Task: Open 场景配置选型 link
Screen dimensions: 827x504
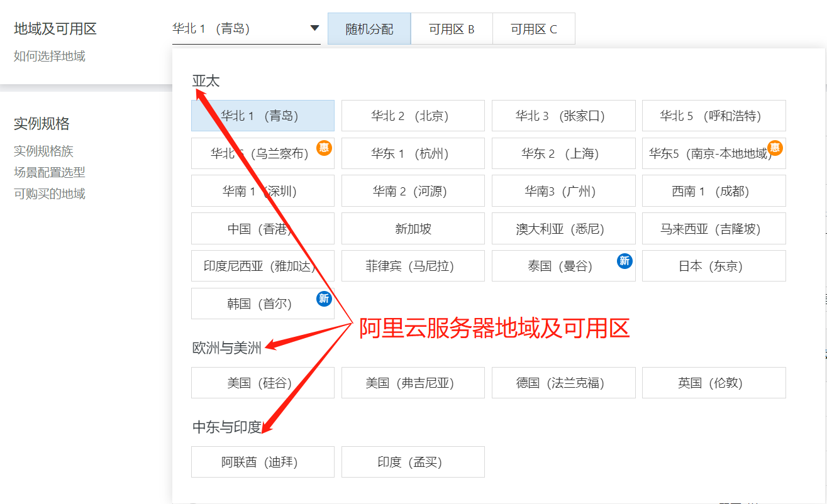Action: pos(50,172)
